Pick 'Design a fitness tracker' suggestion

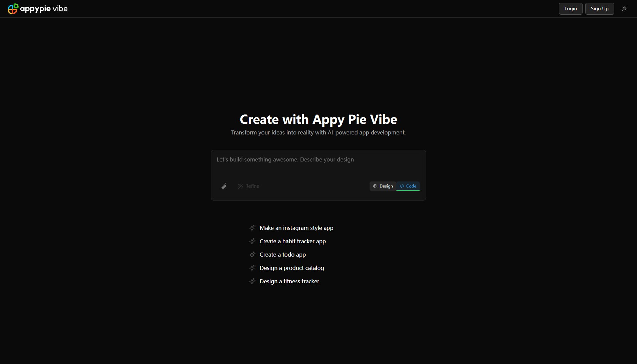(289, 281)
